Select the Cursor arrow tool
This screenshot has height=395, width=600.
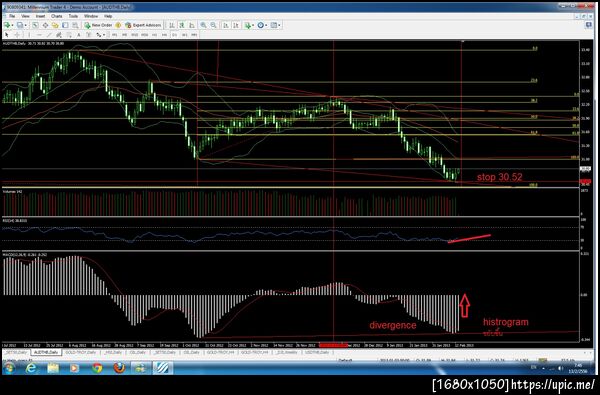(7, 35)
